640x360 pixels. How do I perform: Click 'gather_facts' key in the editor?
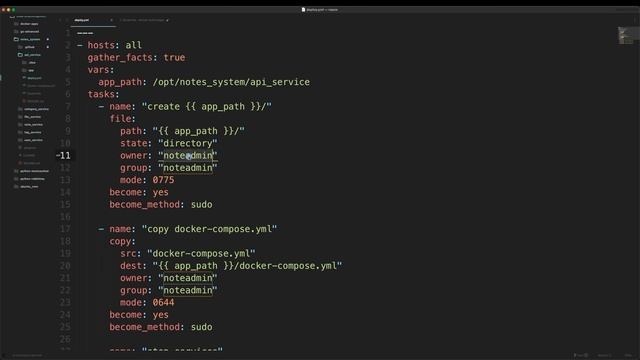[120, 58]
